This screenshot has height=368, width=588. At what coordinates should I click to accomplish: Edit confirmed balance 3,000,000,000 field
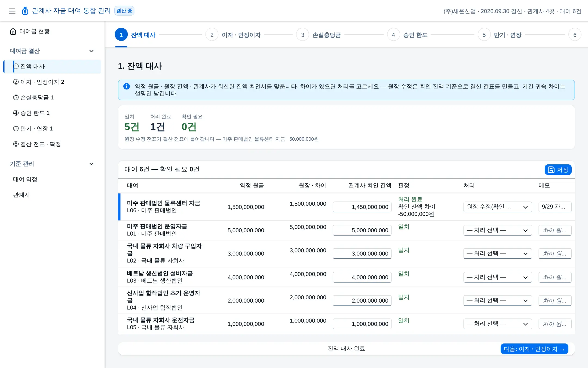pyautogui.click(x=362, y=254)
